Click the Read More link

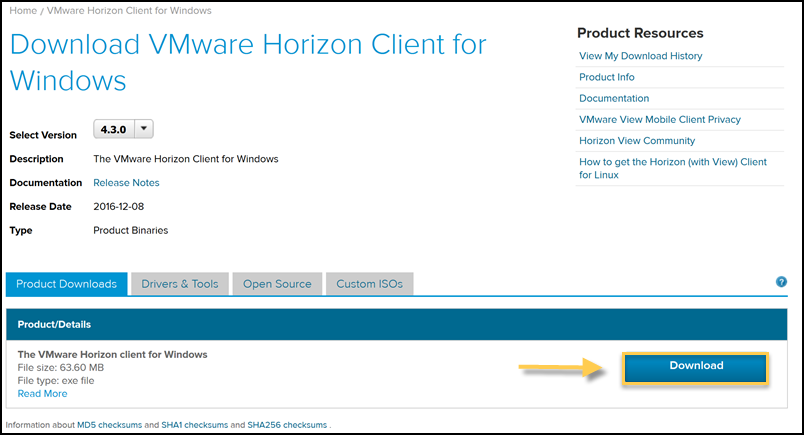[43, 393]
